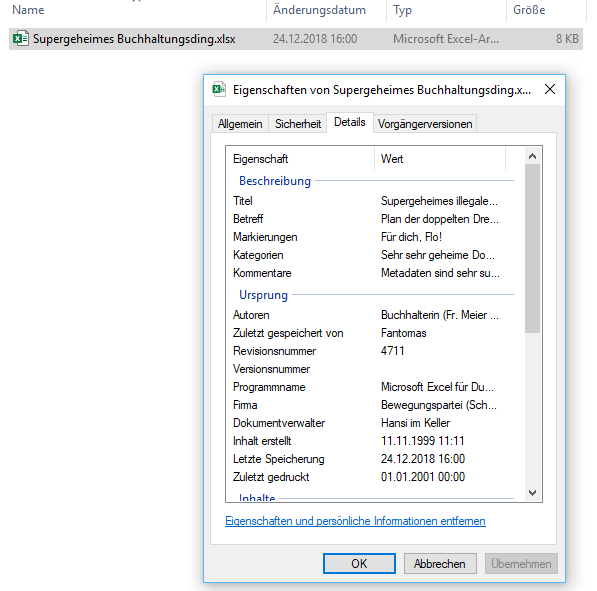Image resolution: width=597 pixels, height=591 pixels.
Task: Click Betreff value Plan der doppelten Dre...
Action: (x=439, y=219)
